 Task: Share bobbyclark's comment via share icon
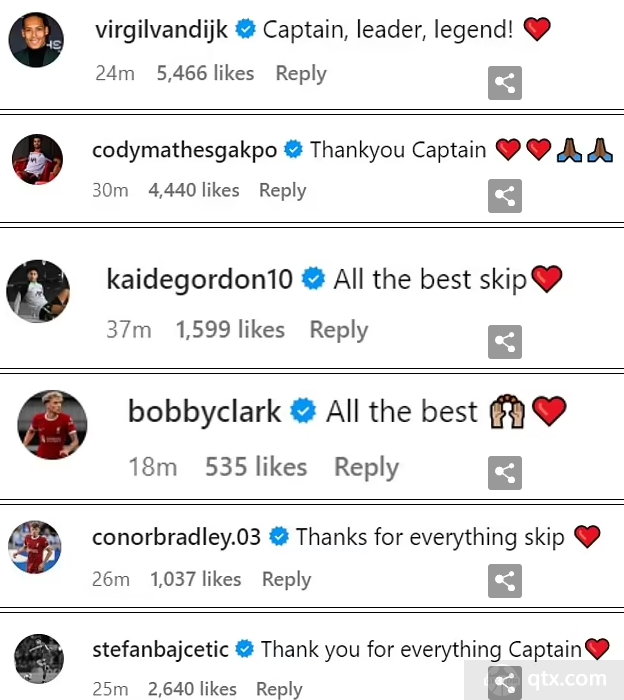[x=505, y=473]
